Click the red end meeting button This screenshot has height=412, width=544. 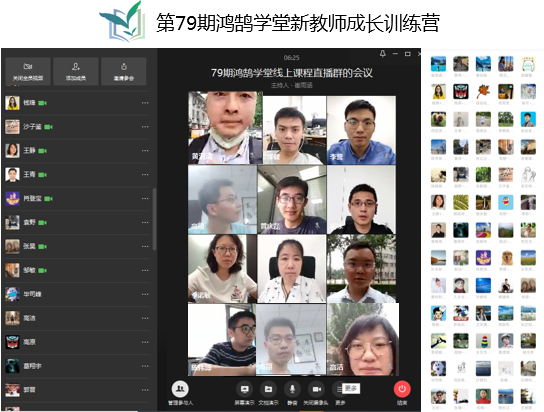tap(402, 389)
